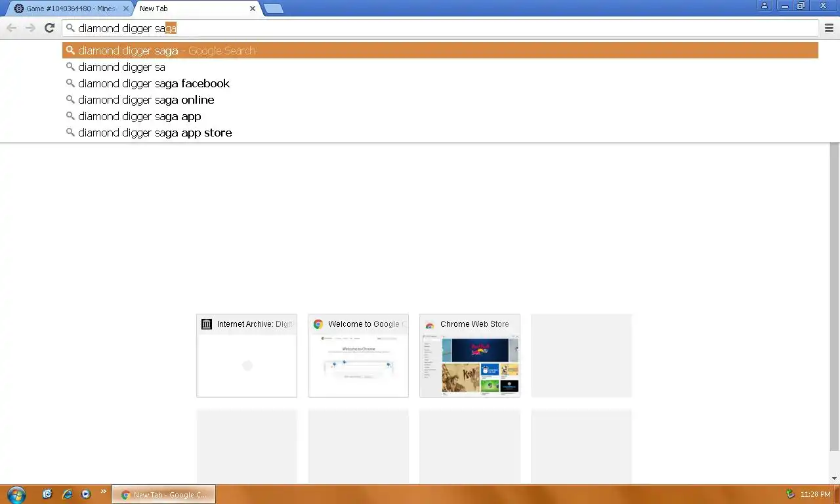Choose suggestion 'diamond digger saga - Google Search'
This screenshot has width=840, height=504.
click(440, 51)
